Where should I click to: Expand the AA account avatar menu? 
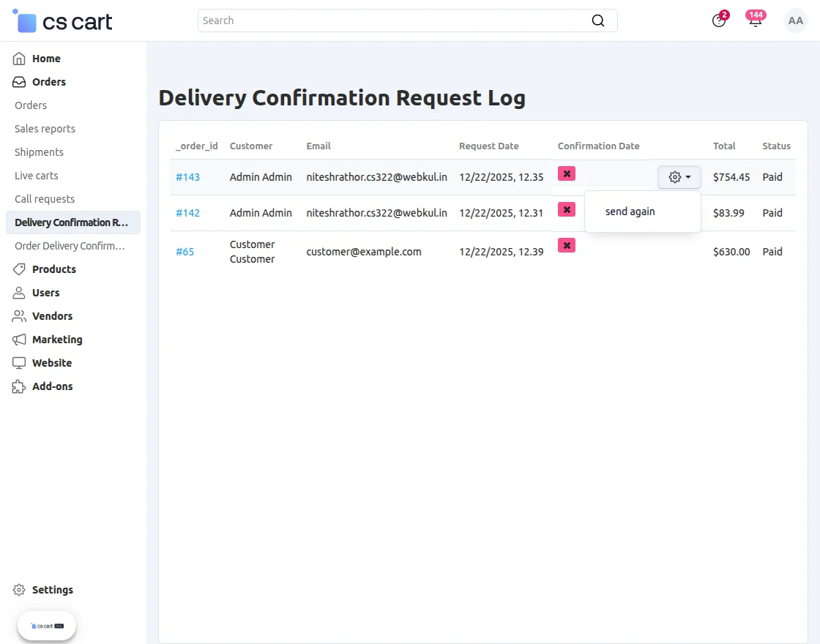(x=795, y=20)
